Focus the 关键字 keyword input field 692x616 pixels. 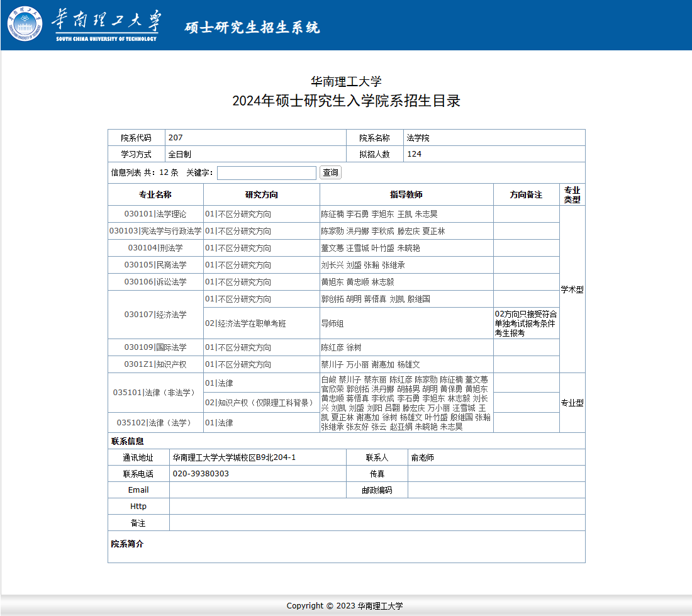267,173
